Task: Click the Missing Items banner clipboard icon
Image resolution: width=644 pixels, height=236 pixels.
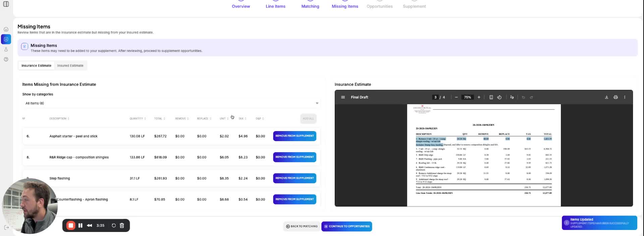Action: pyautogui.click(x=24, y=47)
